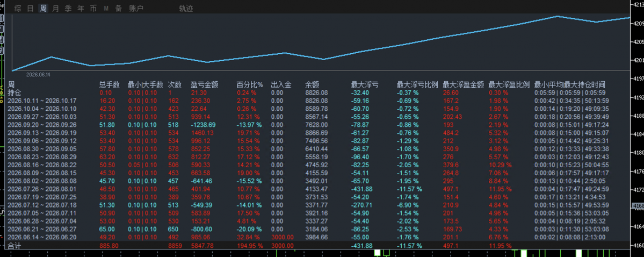
Task: Open the M tab
Action: (106, 8)
